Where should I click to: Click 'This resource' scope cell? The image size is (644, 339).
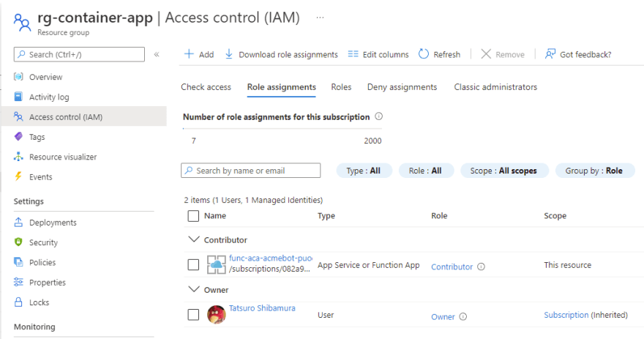(568, 265)
